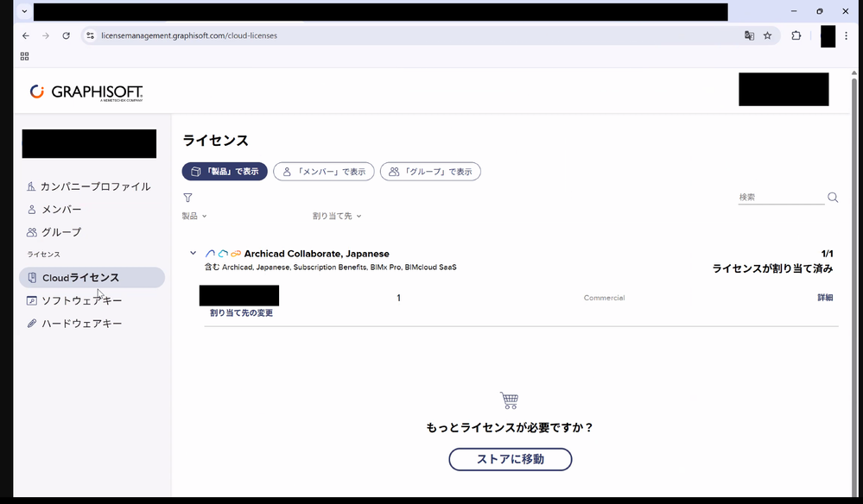Click the orange link product icon
Image resolution: width=863 pixels, height=504 pixels.
[236, 254]
